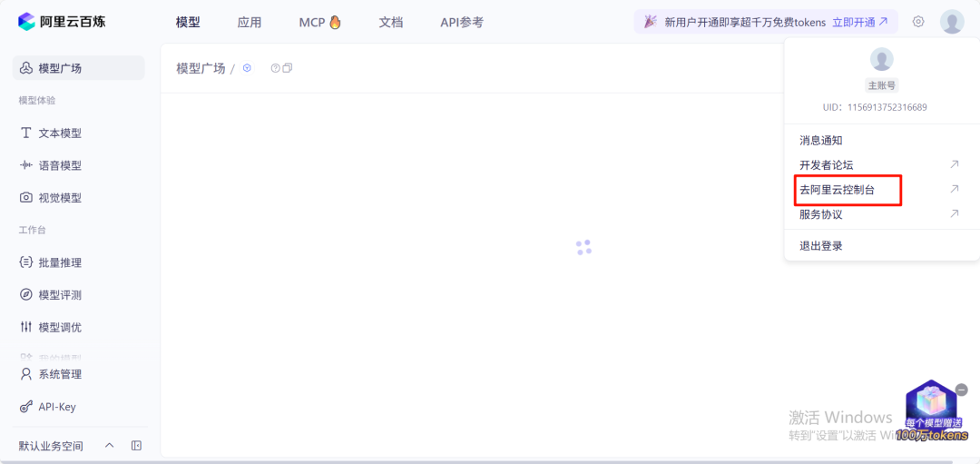
Task: Expand the 默认业务空间 workspace selector
Action: 65,446
